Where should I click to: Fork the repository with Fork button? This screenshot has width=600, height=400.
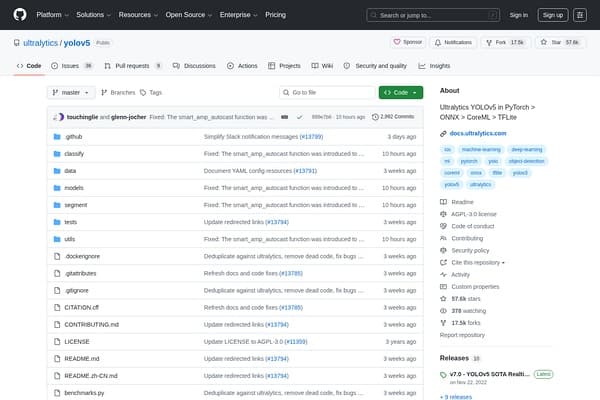pos(505,42)
